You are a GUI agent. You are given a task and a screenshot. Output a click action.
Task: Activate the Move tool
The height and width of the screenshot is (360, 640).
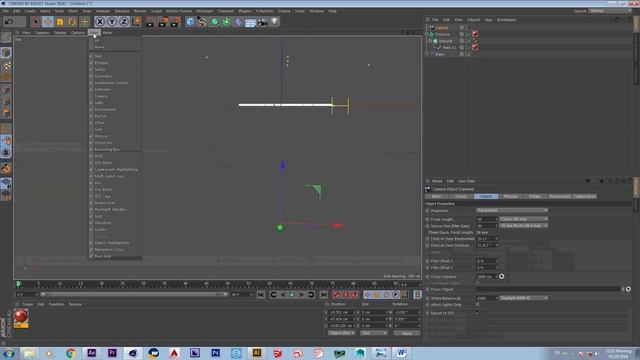click(x=48, y=22)
